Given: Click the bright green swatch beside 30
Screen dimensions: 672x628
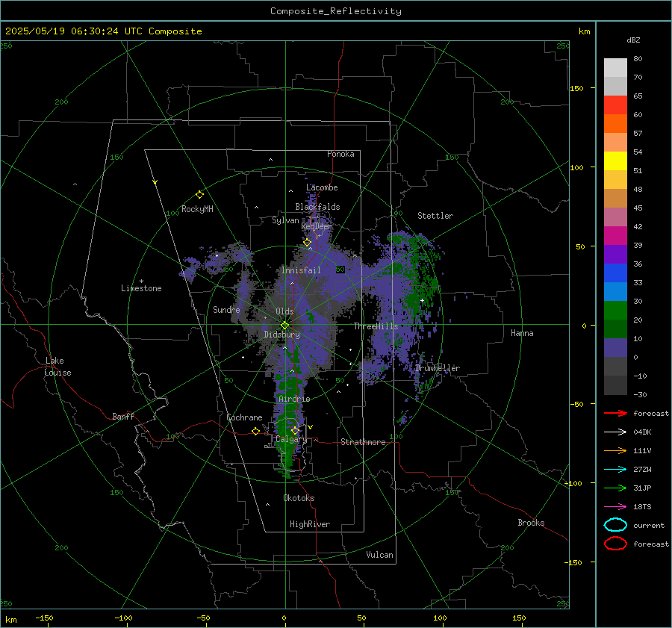Looking at the screenshot, I should pyautogui.click(x=615, y=310).
